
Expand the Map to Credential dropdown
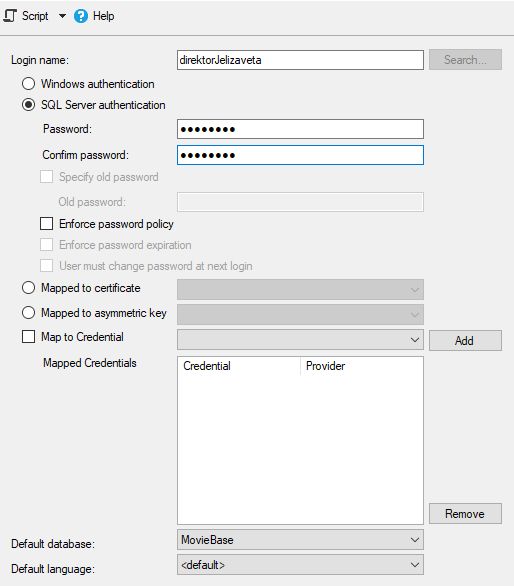tap(300, 340)
